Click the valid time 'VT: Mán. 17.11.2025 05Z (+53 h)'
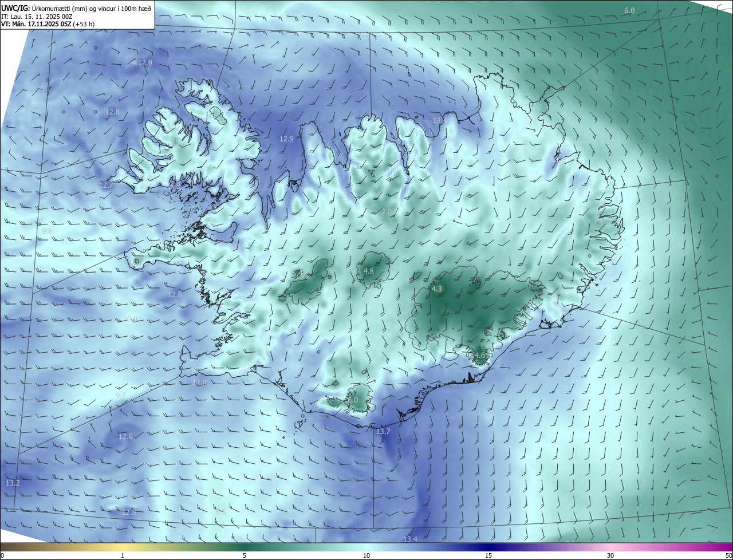Viewport: 733px width, 560px height. (x=48, y=25)
